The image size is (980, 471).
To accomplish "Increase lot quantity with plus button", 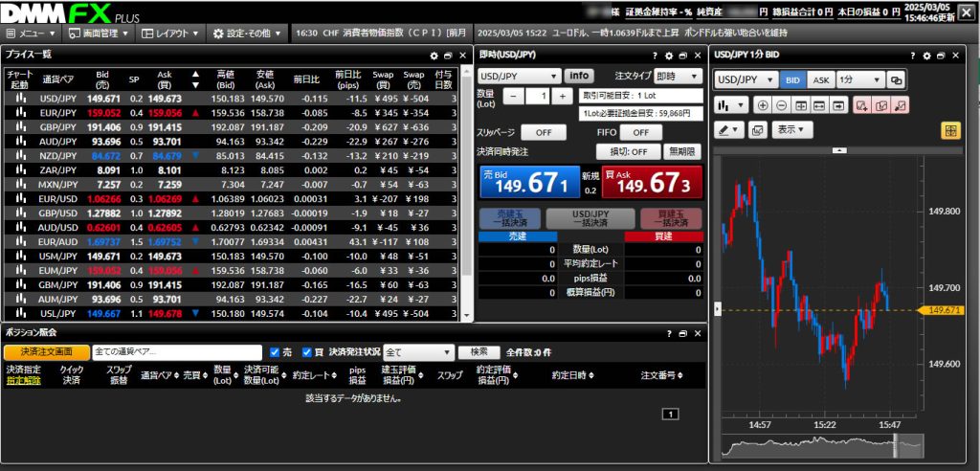I will point(568,96).
